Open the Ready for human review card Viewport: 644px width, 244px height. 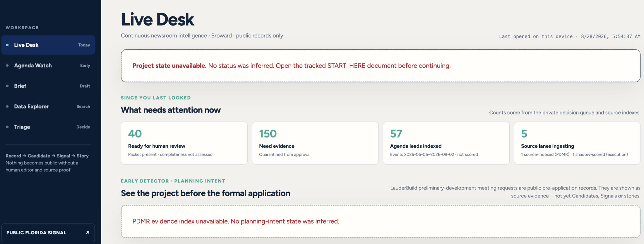coord(184,143)
